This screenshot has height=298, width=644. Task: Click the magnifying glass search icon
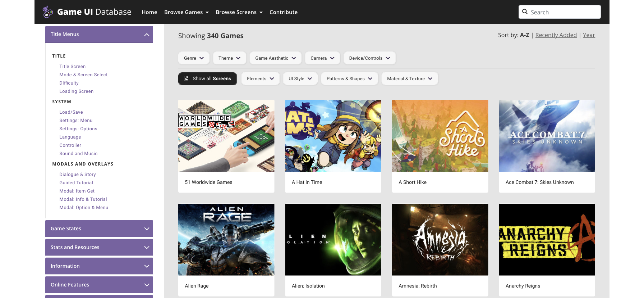point(525,12)
